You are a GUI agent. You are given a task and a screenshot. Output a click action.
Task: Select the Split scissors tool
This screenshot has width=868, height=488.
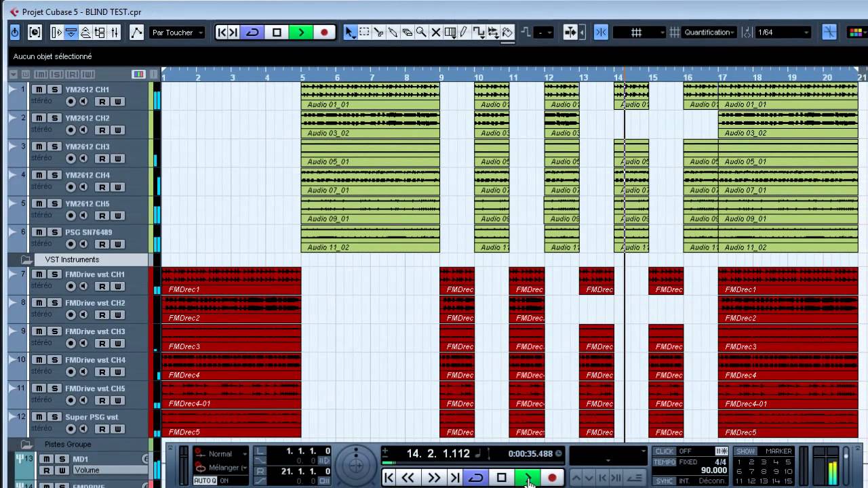click(378, 32)
